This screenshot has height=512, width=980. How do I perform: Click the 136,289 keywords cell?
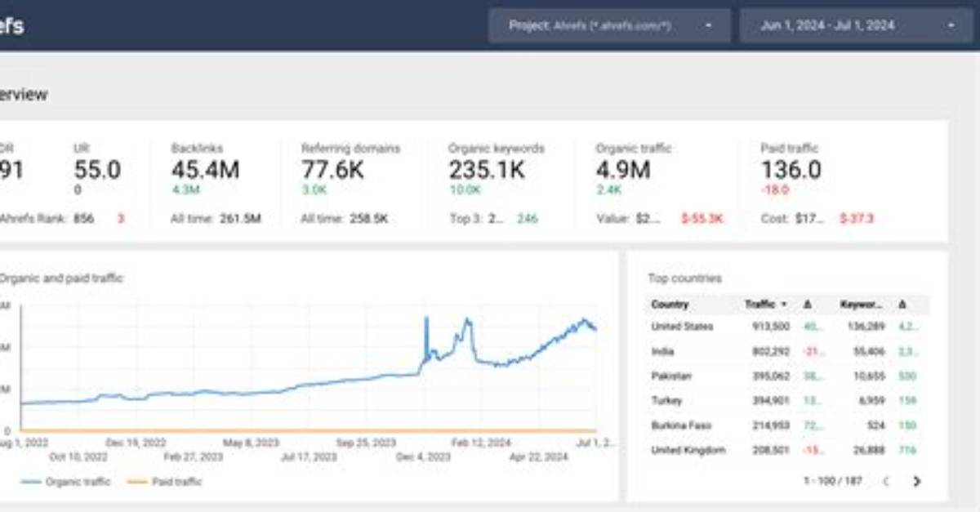pos(865,327)
